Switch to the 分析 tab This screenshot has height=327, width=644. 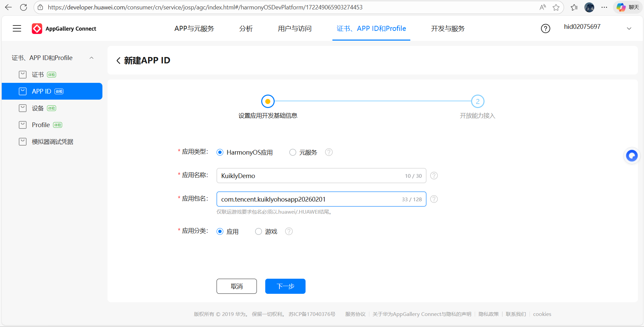pyautogui.click(x=246, y=29)
